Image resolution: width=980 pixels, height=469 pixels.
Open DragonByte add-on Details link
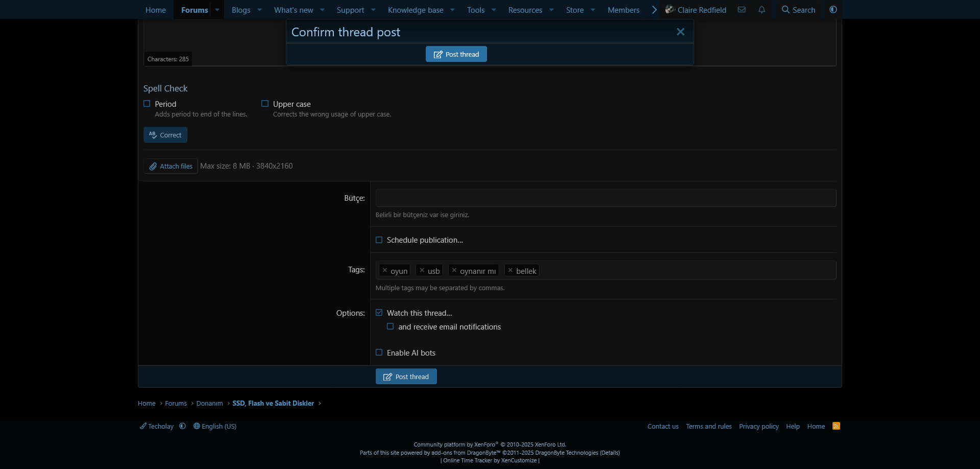609,453
